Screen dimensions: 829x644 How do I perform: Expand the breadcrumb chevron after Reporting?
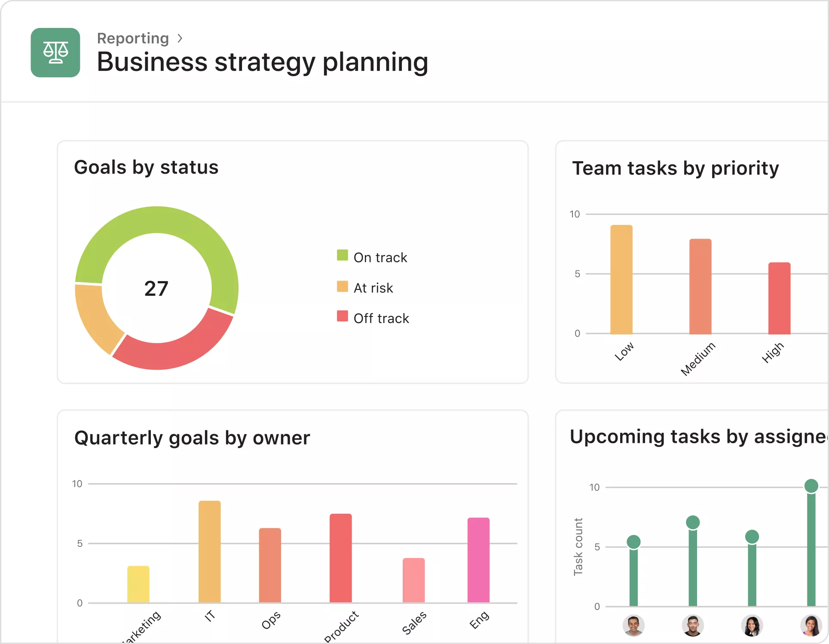point(180,38)
